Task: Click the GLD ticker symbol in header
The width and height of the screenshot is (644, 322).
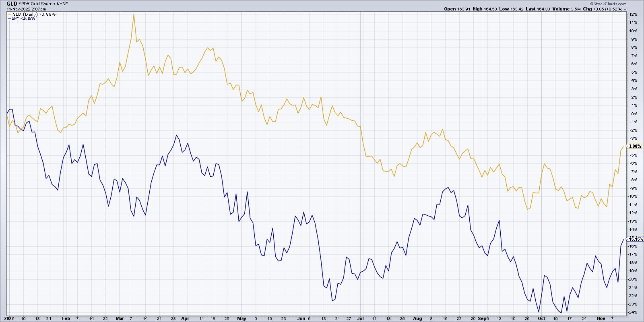Action: pyautogui.click(x=12, y=3)
